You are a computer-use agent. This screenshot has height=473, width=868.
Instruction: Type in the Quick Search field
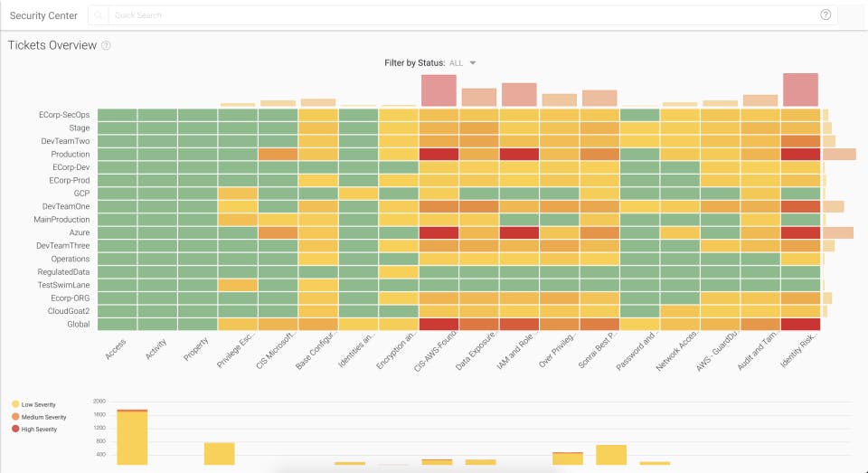[452, 15]
